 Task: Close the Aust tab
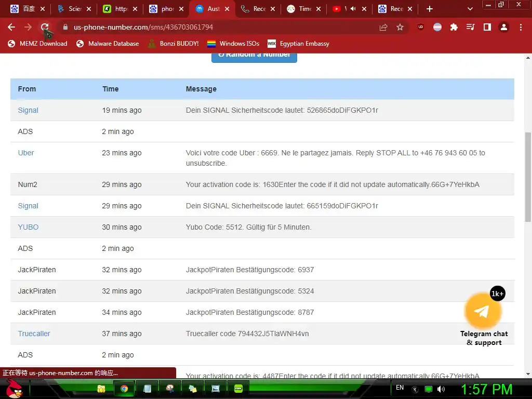[x=227, y=9]
